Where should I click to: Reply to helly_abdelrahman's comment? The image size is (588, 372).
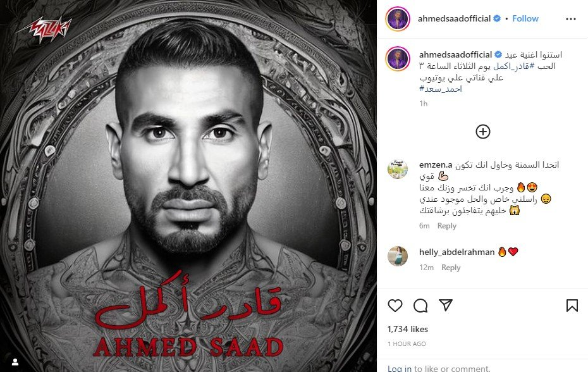451,267
